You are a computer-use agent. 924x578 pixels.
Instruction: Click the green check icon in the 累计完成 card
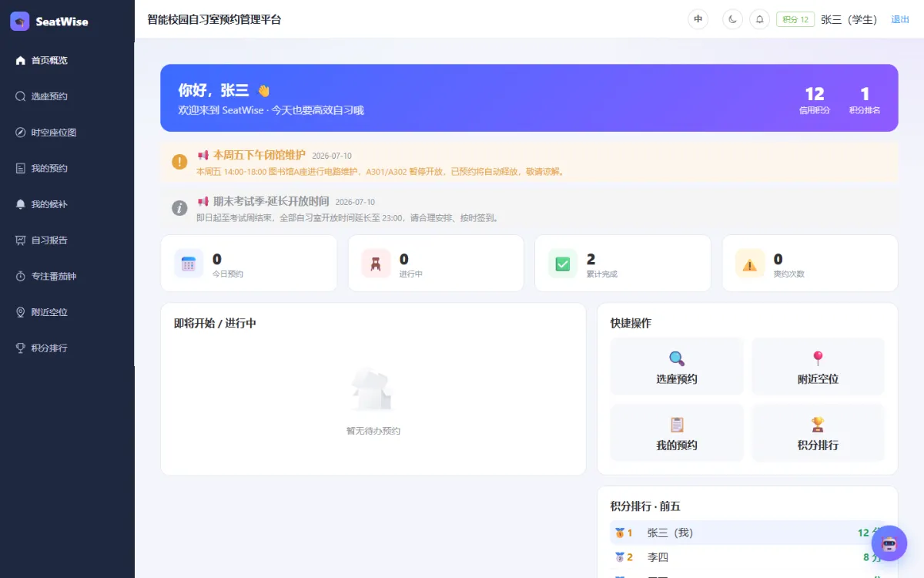[x=563, y=264]
